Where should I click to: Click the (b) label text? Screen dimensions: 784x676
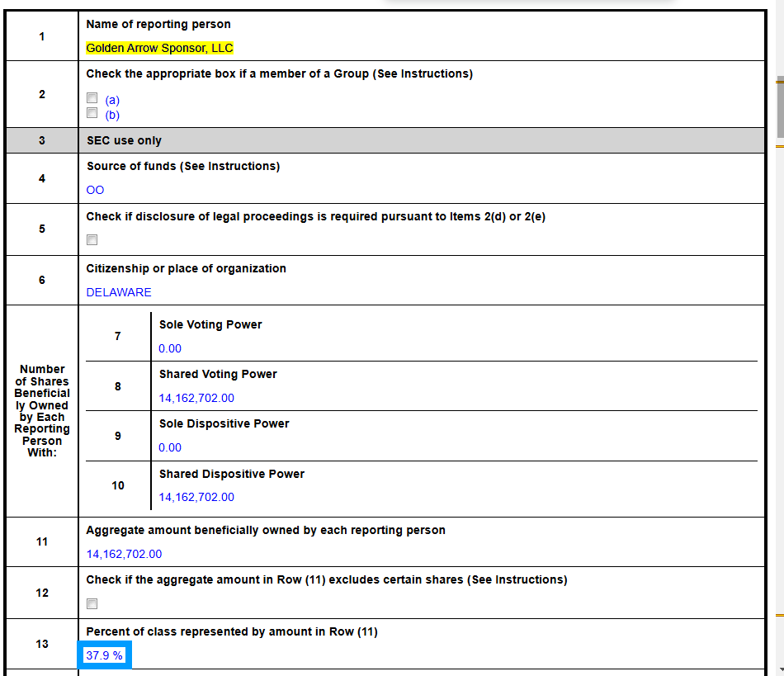point(112,115)
